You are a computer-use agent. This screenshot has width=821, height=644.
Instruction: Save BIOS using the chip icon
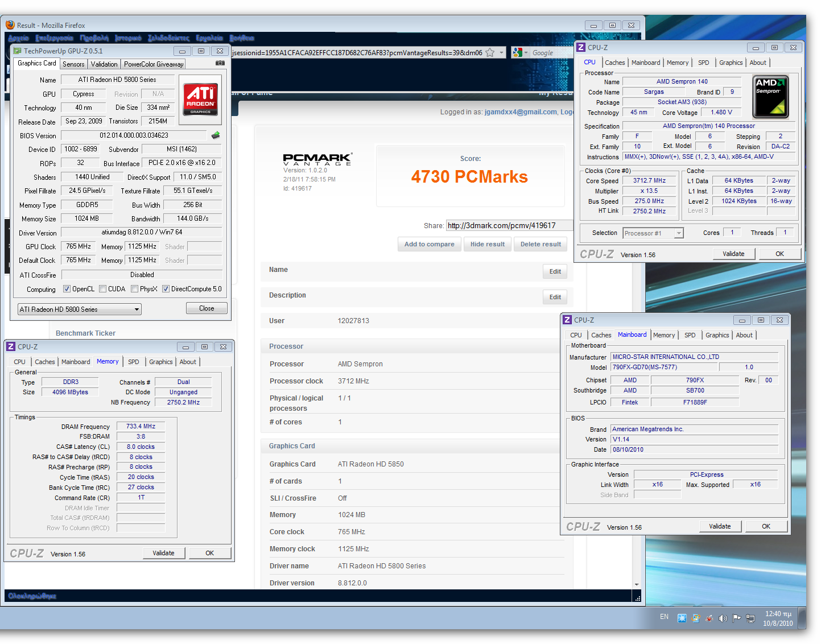click(215, 135)
